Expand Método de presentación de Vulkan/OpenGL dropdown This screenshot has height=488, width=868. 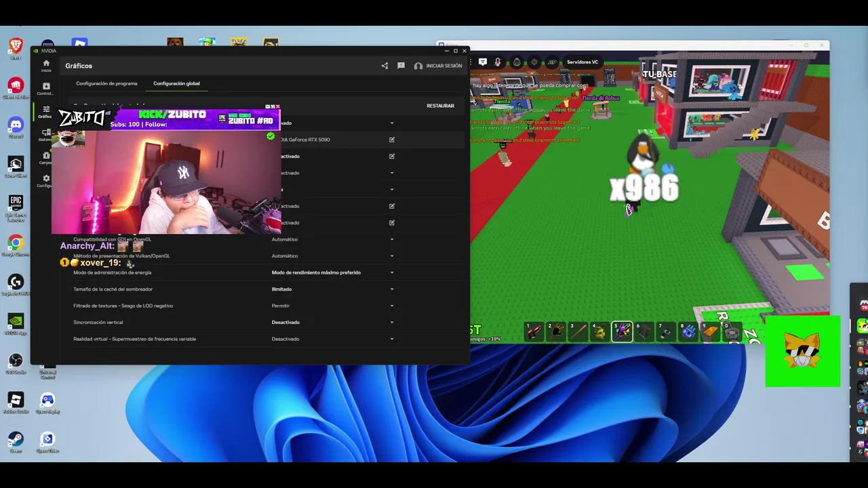click(392, 256)
